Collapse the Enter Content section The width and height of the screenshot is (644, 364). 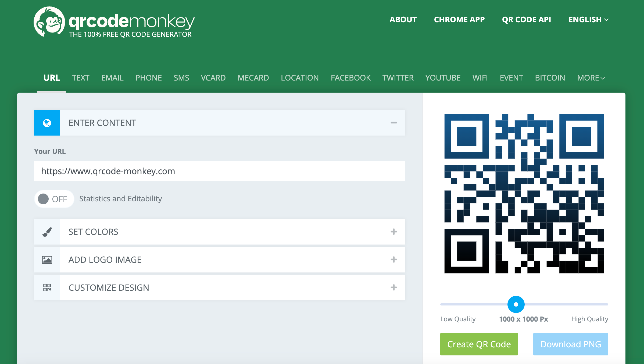point(394,123)
